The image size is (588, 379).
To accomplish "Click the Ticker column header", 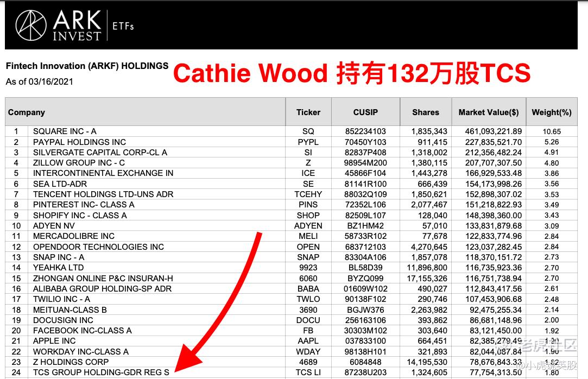I will (308, 112).
